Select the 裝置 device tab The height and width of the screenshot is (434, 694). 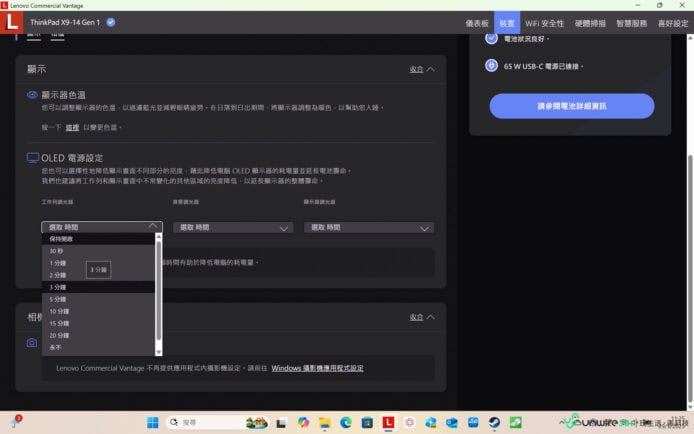tap(507, 23)
